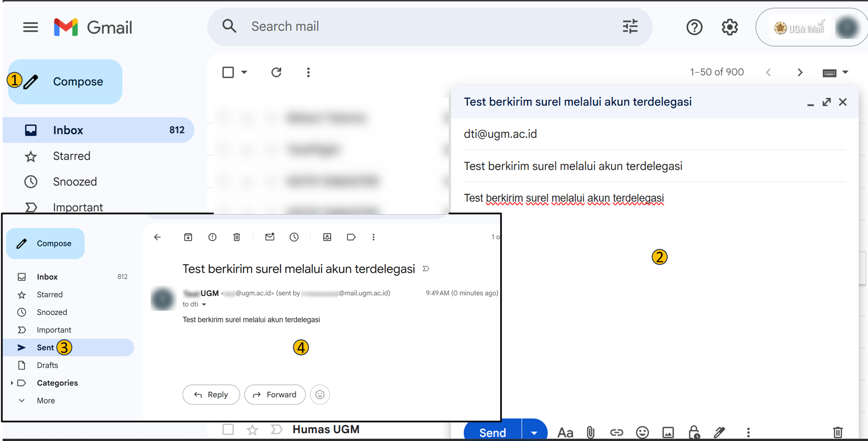
Task: Open Gmail support help icon
Action: pyautogui.click(x=694, y=27)
